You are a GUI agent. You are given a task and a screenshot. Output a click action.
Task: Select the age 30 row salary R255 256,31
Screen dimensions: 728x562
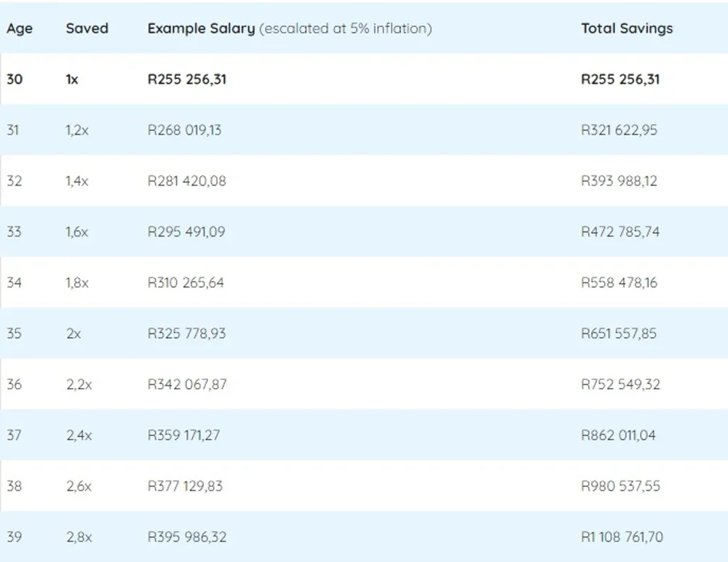point(187,79)
